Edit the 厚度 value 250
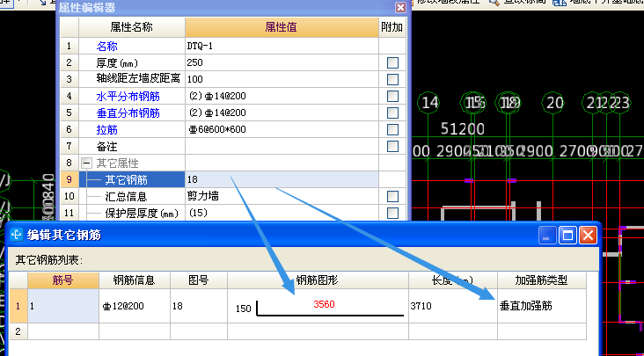Screen dimensions: 644x356 point(282,62)
